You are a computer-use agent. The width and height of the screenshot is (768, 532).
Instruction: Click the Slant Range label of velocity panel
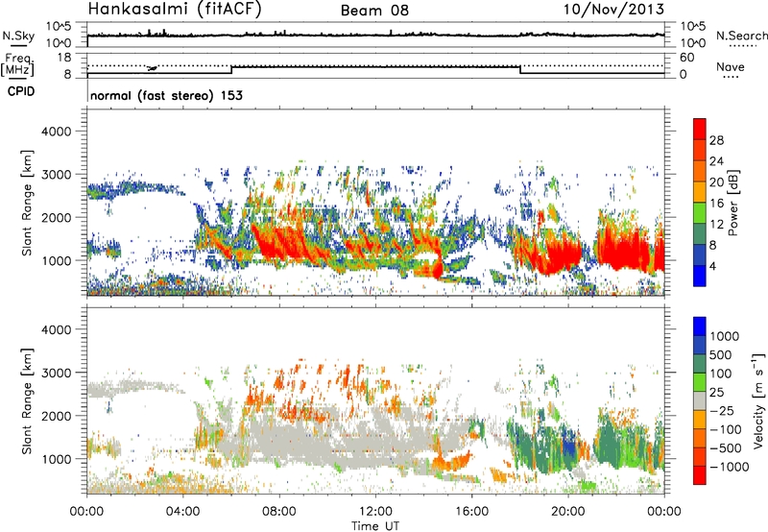click(27, 401)
